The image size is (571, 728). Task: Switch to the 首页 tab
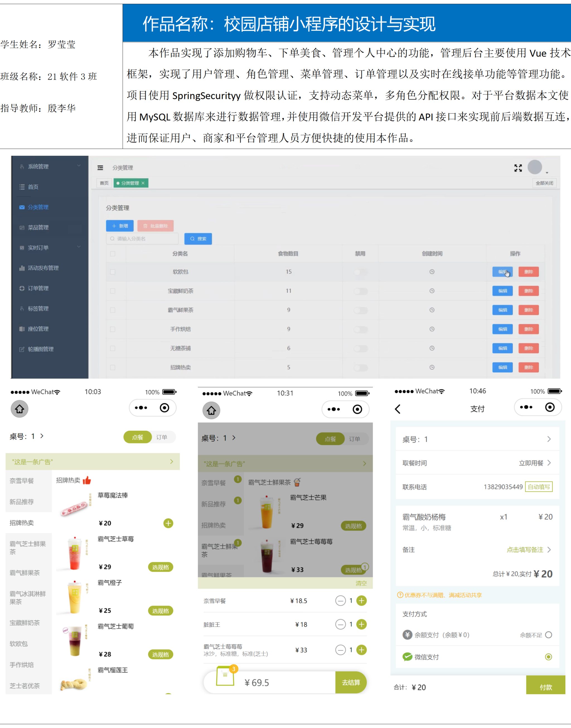click(x=104, y=183)
